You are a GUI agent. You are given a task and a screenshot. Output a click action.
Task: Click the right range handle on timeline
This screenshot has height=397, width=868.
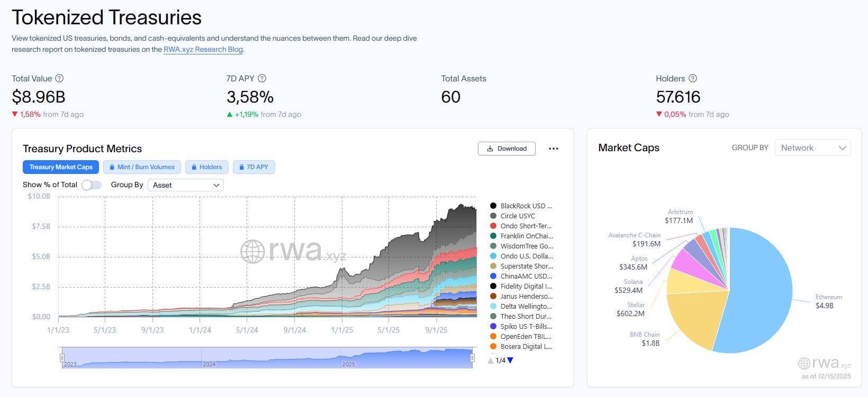(472, 358)
